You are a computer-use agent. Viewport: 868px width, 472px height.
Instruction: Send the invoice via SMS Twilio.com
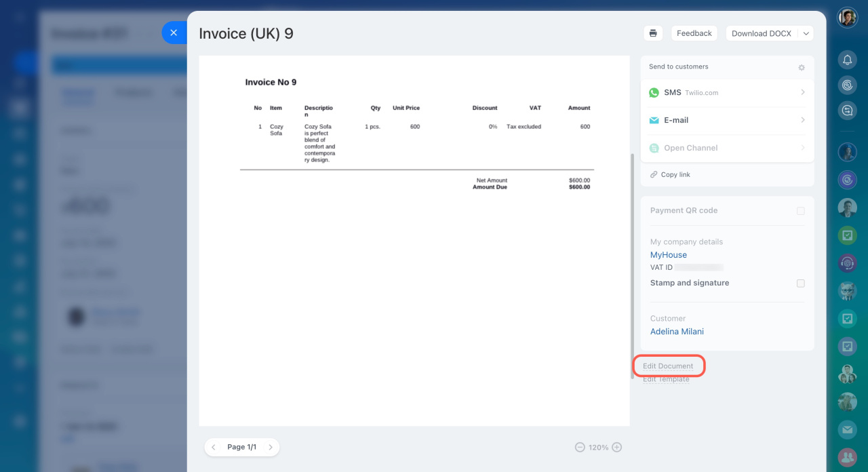(x=727, y=92)
